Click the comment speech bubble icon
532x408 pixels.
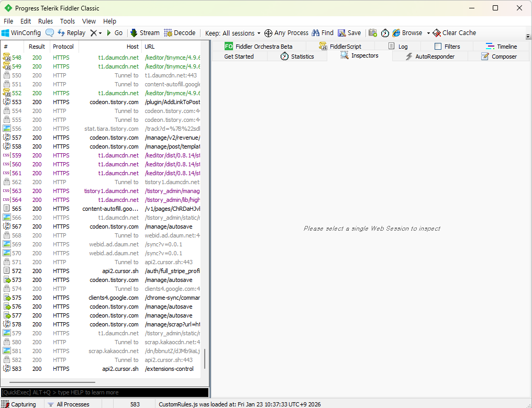click(x=50, y=33)
